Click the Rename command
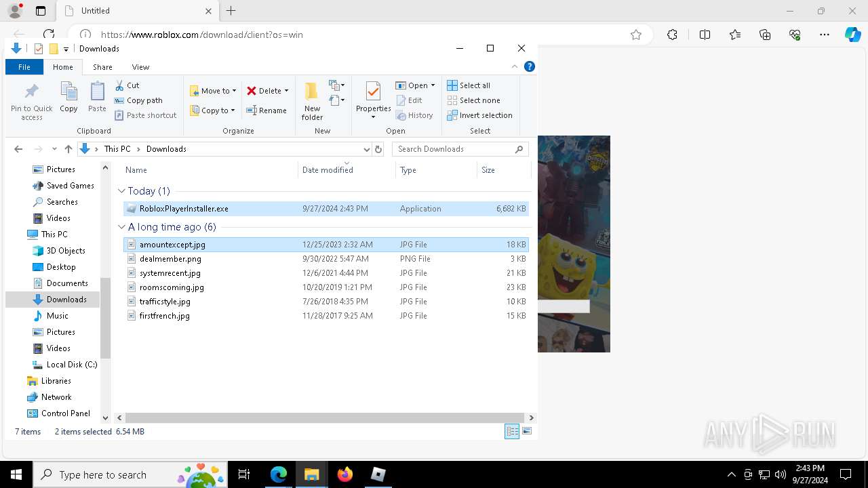The image size is (868, 488). point(267,110)
